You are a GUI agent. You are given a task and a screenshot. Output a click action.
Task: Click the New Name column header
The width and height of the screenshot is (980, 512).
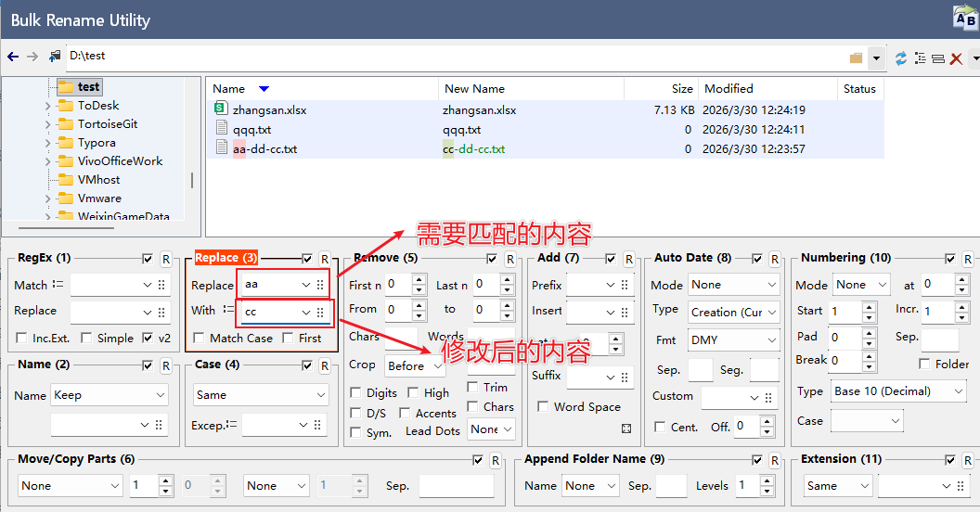[x=474, y=89]
